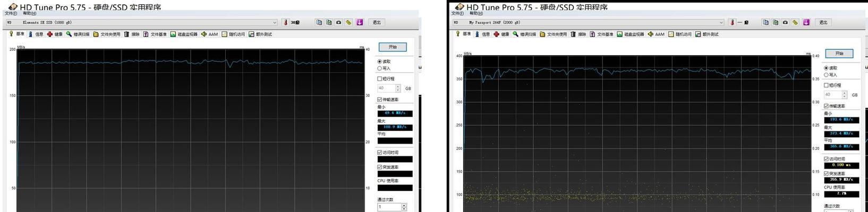Open 额外测试 tab in My Passport window
Screen dimensions: 868x212
(707, 34)
